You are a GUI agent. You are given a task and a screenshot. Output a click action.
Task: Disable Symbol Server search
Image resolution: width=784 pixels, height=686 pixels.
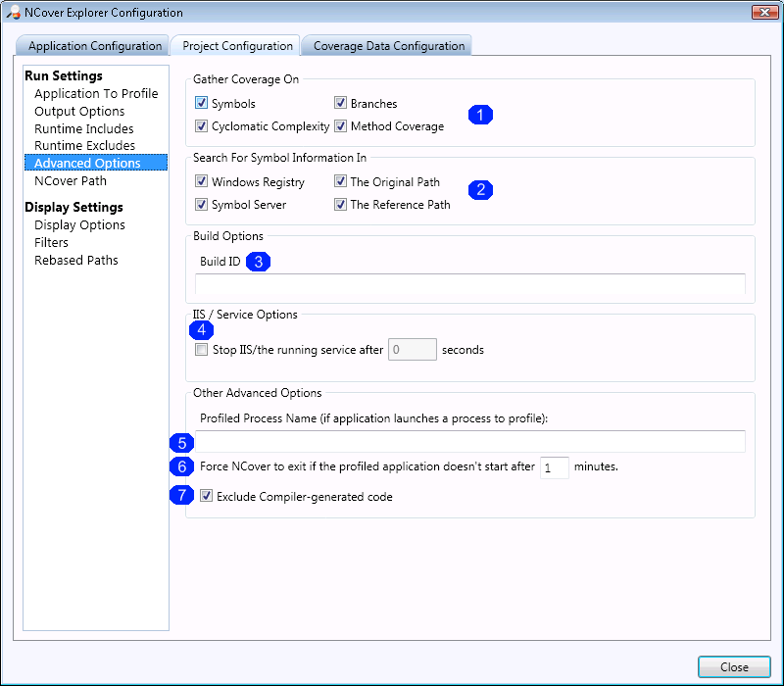pyautogui.click(x=201, y=205)
